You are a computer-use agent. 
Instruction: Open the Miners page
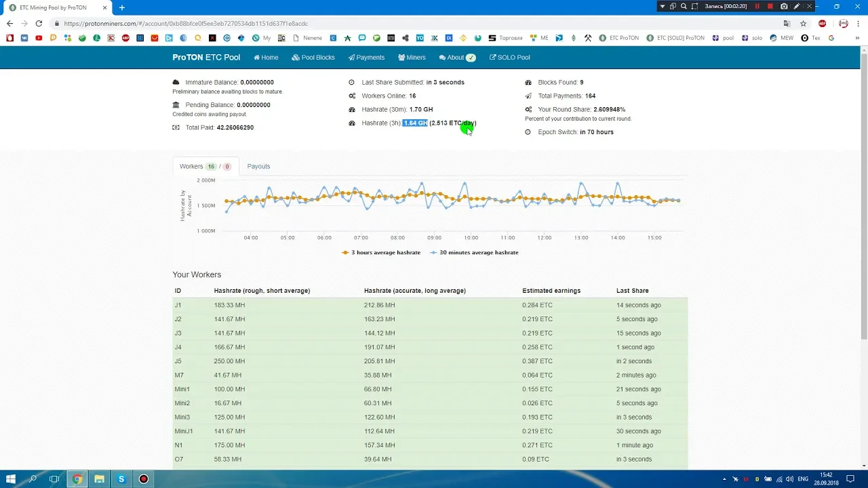pyautogui.click(x=412, y=58)
